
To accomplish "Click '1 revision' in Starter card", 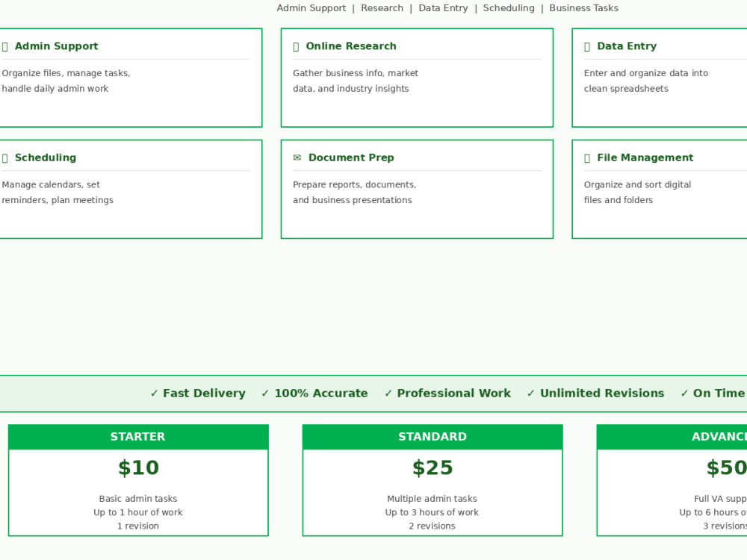I will coord(138,526).
